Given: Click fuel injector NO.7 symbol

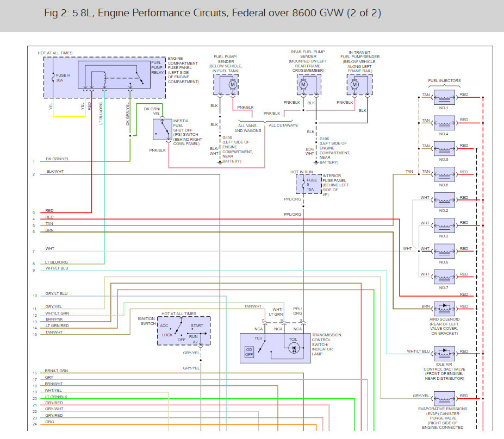Looking at the screenshot, I should [444, 277].
